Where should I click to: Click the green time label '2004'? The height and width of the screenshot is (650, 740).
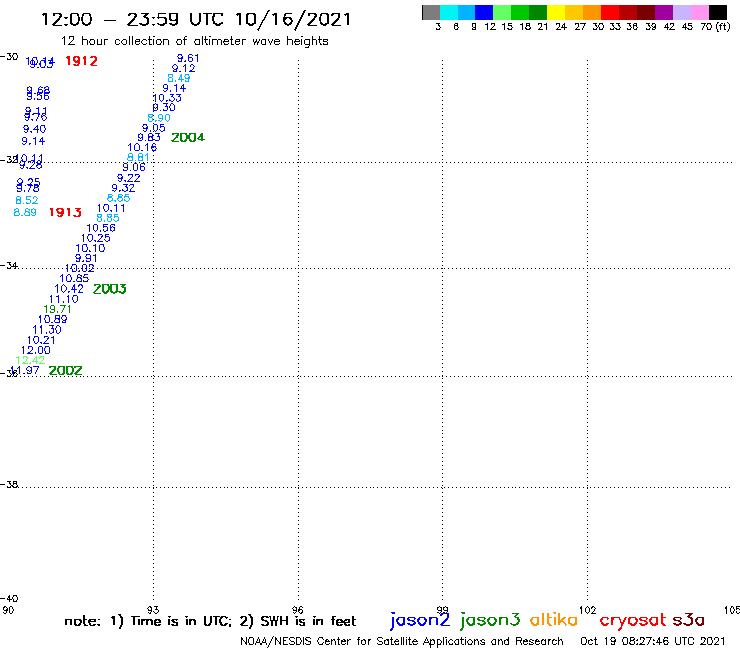(188, 137)
